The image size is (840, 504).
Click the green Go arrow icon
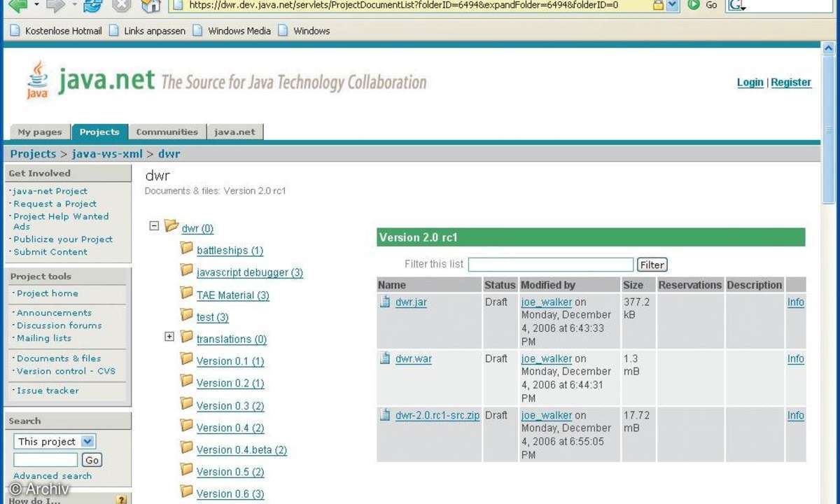(x=694, y=5)
